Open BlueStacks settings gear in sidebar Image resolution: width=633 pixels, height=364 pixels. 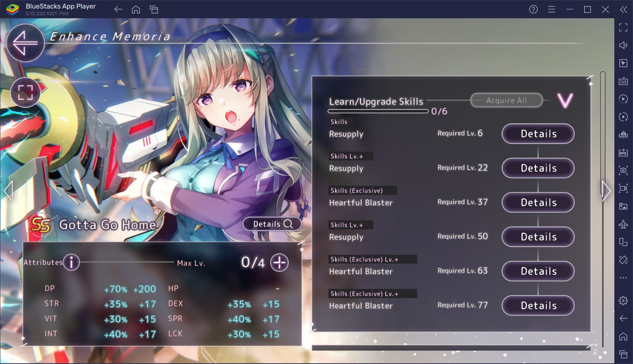(623, 300)
